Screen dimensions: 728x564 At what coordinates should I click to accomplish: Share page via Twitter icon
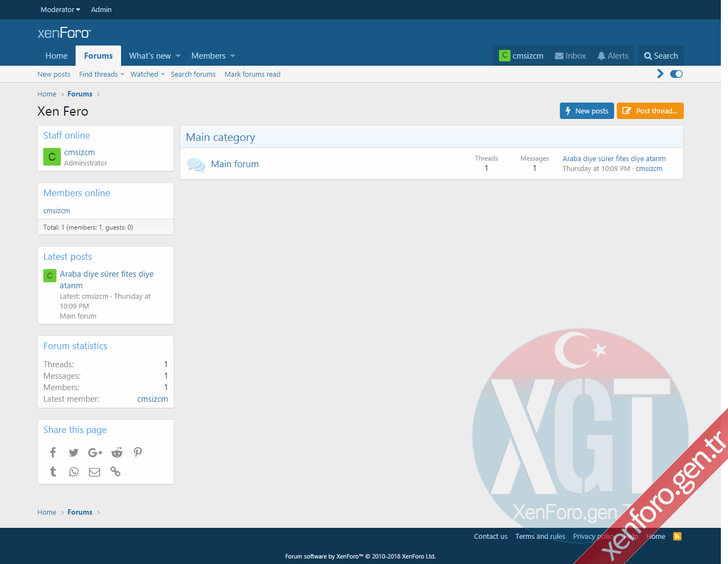pyautogui.click(x=73, y=452)
